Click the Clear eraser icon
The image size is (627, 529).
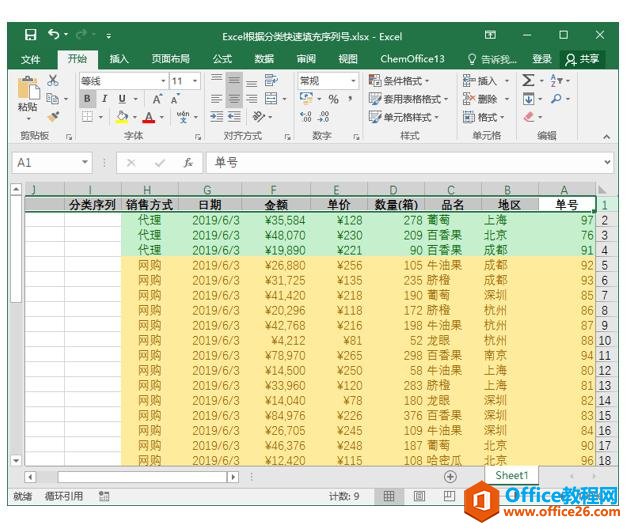529,117
